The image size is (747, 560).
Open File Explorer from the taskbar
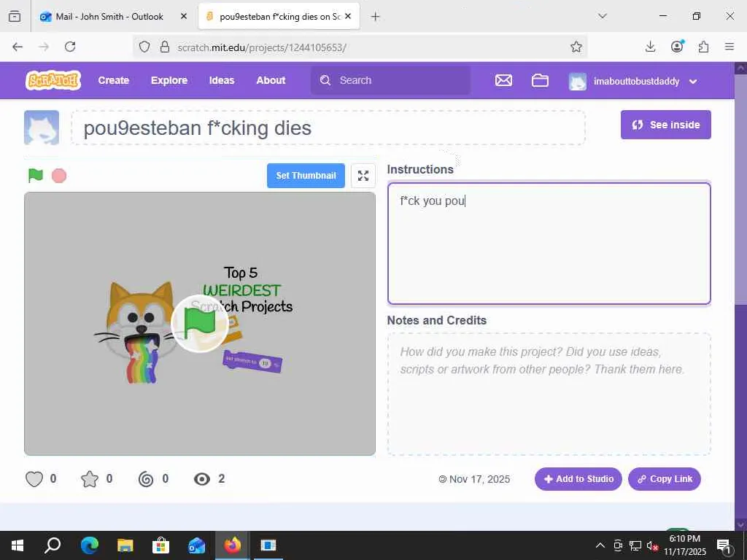click(x=125, y=545)
